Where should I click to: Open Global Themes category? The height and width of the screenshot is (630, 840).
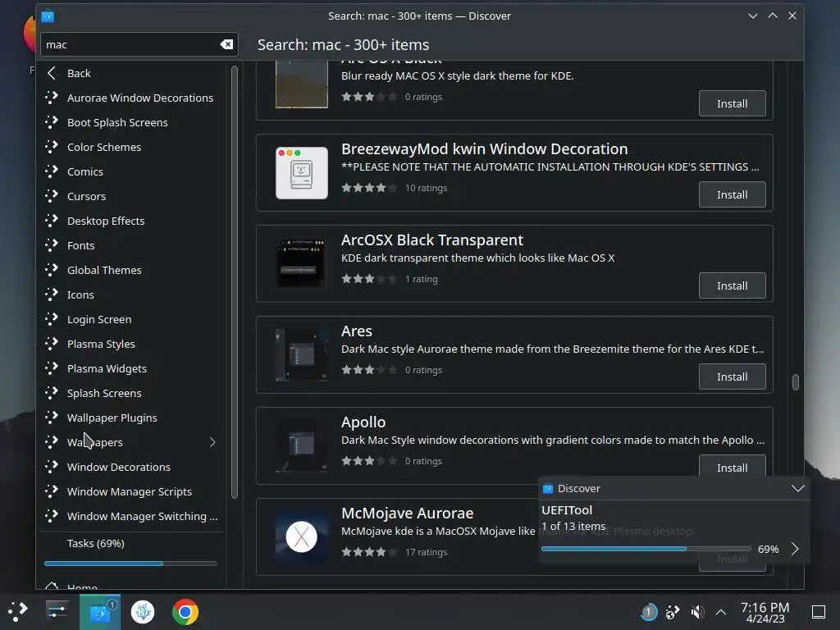(x=131, y=271)
